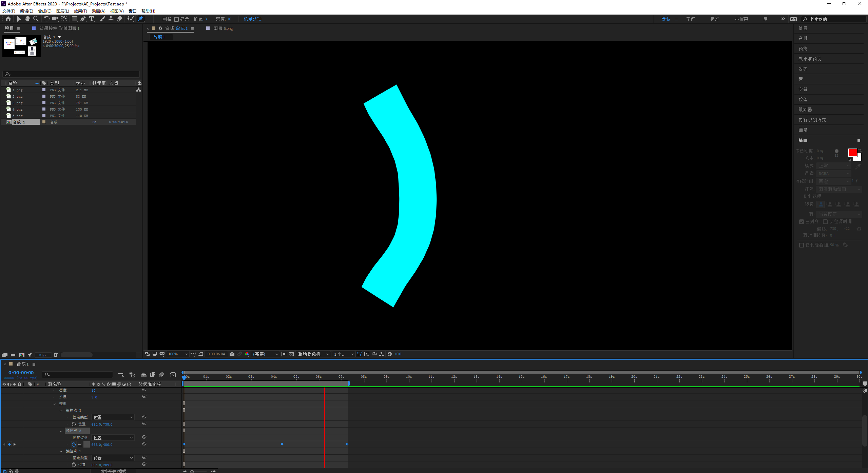Enable the mesh 显示 checkbox
The height and width of the screenshot is (473, 868).
pyautogui.click(x=176, y=19)
